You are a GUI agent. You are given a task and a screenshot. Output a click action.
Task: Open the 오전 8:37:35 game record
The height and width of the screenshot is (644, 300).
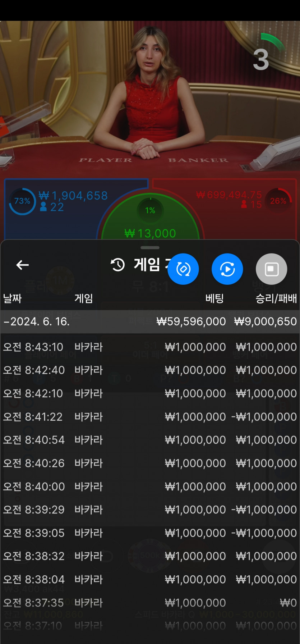[x=150, y=603]
